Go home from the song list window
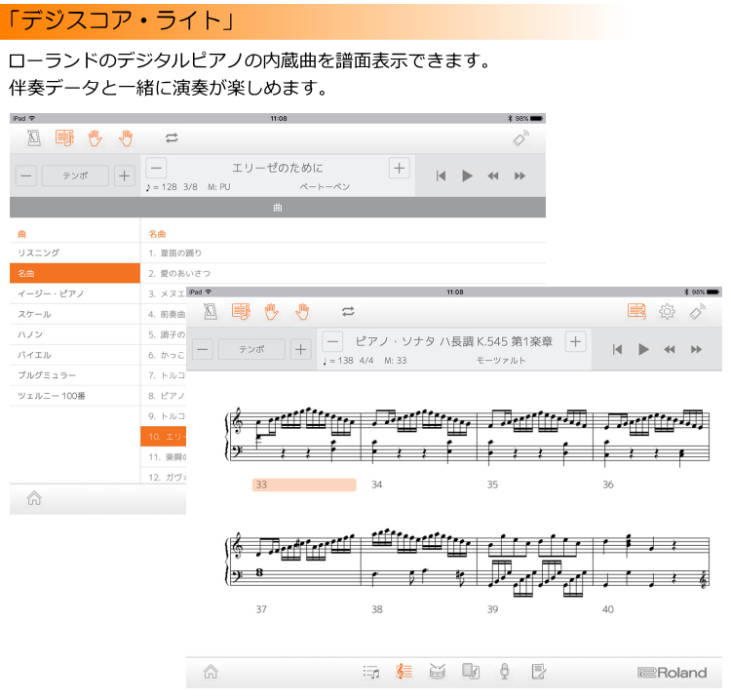The width and height of the screenshot is (731, 700). pos(34,498)
